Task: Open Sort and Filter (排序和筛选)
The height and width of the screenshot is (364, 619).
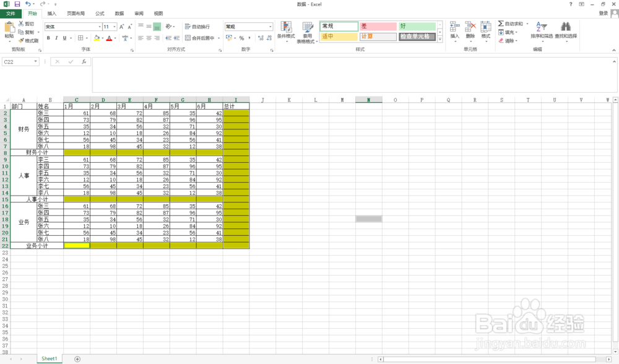Action: coord(542,31)
